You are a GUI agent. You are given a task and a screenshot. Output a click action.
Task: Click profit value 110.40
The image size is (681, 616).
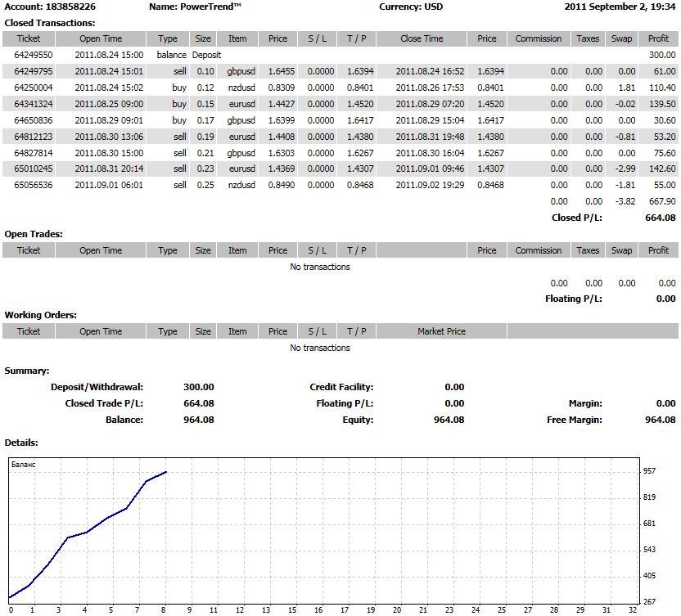click(x=662, y=88)
